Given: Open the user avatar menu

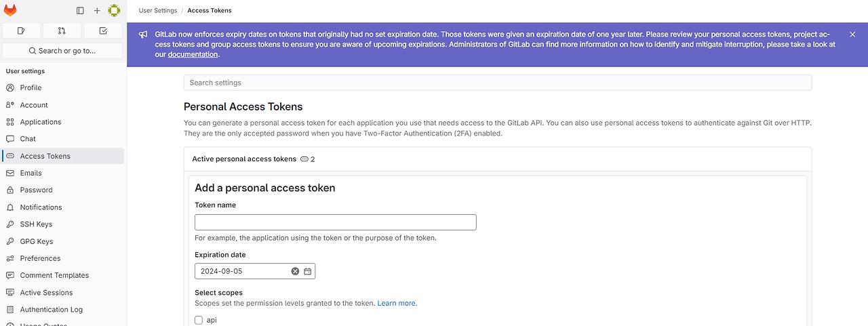Looking at the screenshot, I should [114, 11].
